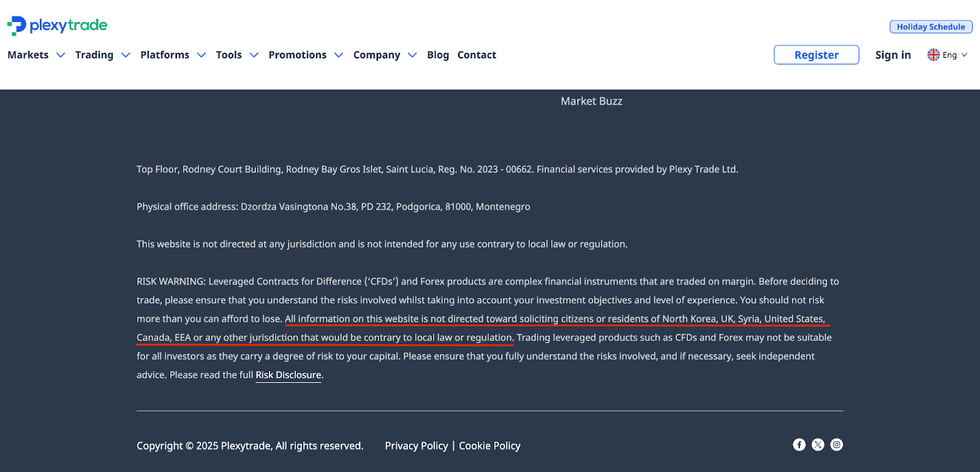This screenshot has height=472, width=980.
Task: Open the Company dropdown chevron
Action: [412, 55]
